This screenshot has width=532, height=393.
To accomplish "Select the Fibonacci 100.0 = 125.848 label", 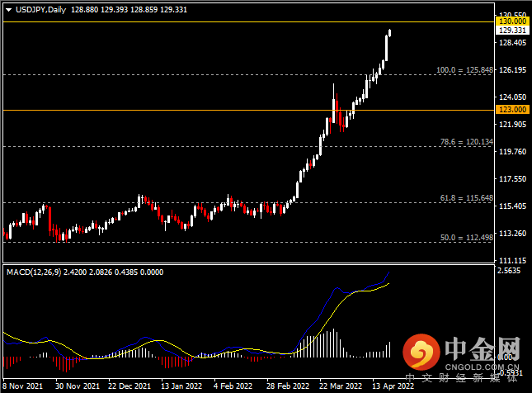I will click(x=464, y=70).
